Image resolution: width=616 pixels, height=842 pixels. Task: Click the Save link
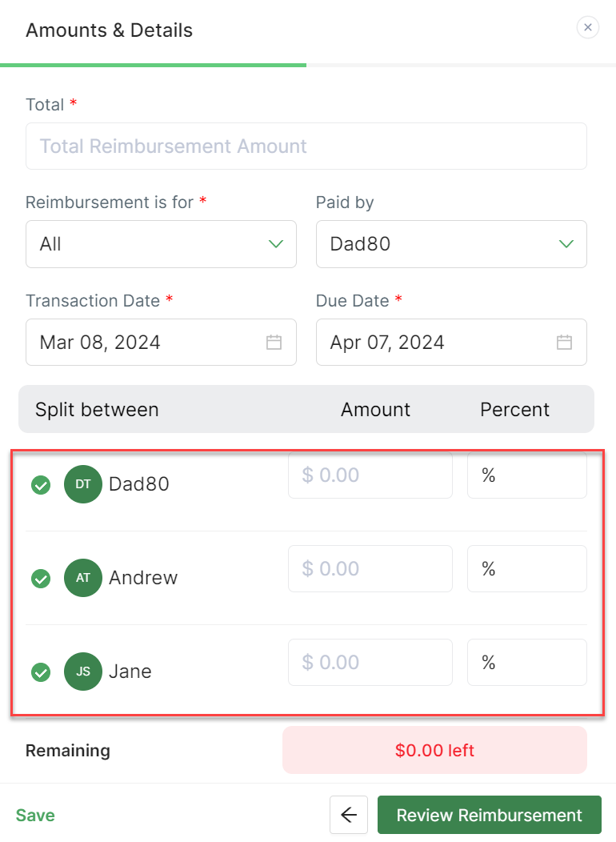(35, 815)
